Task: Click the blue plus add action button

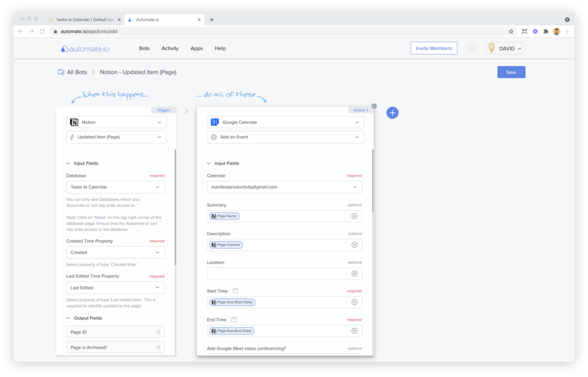Action: (392, 113)
